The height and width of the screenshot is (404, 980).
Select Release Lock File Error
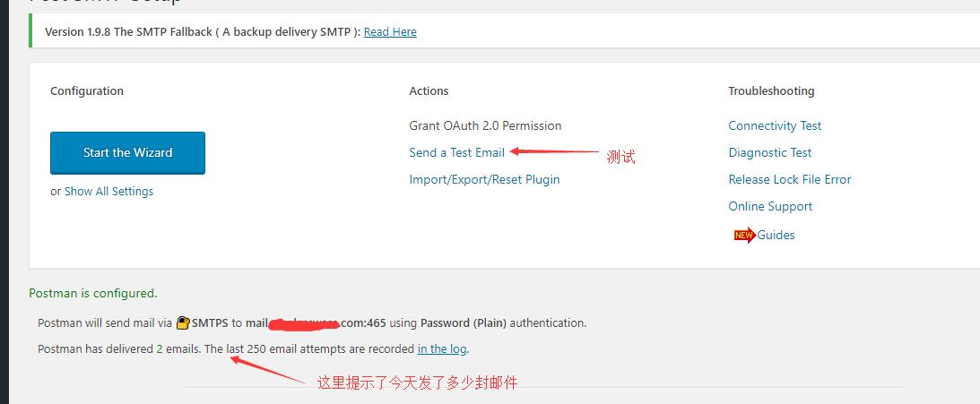click(789, 180)
